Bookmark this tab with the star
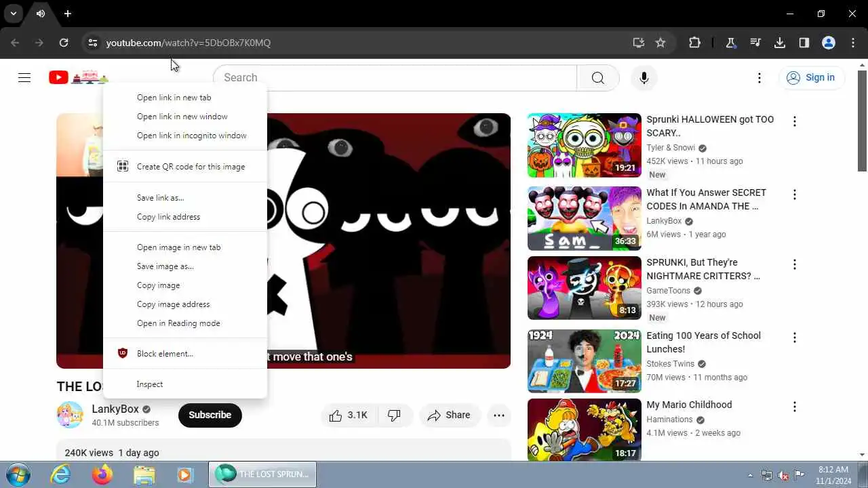This screenshot has width=868, height=488. 660,43
